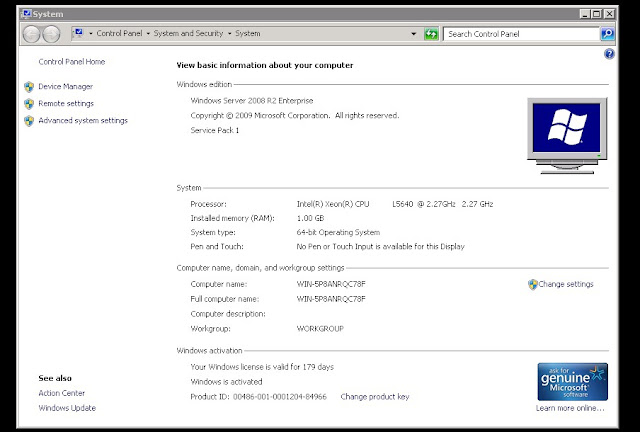640x432 pixels.
Task: Click the Search Control Panel field
Action: click(x=521, y=34)
